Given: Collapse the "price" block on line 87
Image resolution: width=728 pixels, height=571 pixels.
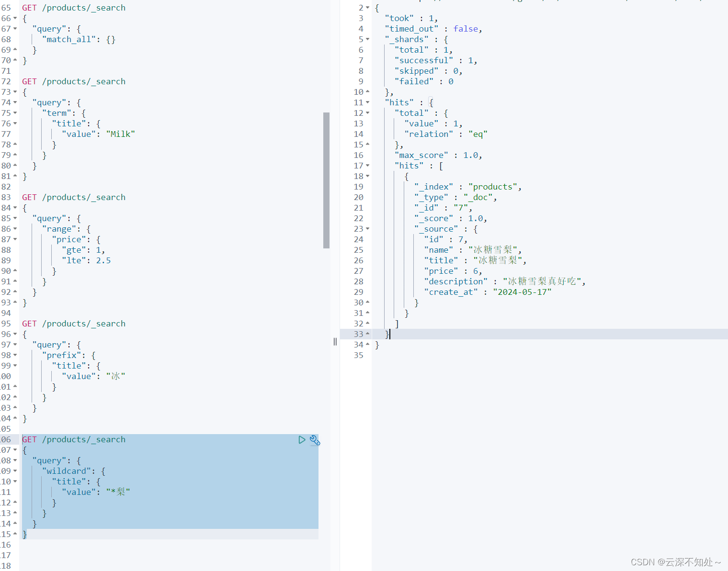Looking at the screenshot, I should pyautogui.click(x=15, y=239).
